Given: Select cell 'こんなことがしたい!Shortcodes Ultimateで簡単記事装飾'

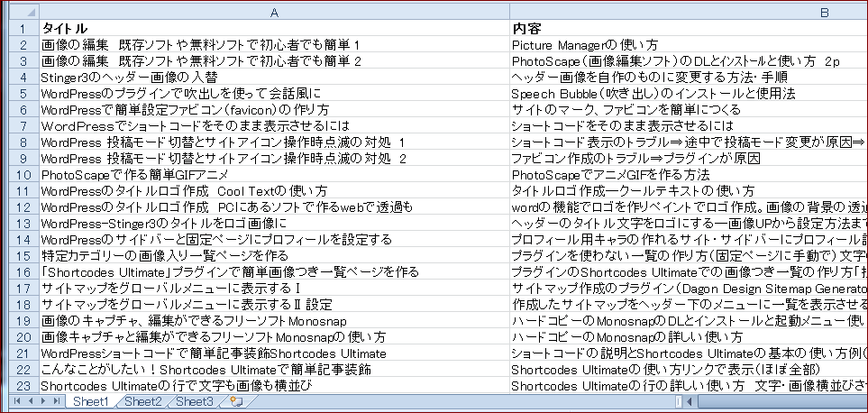Looking at the screenshot, I should point(274,369).
